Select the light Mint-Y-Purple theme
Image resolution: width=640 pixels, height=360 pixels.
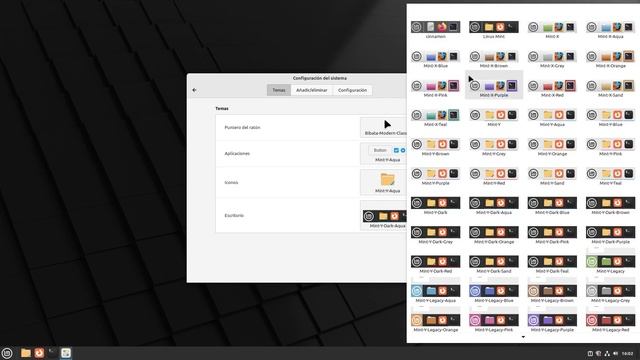(436, 176)
